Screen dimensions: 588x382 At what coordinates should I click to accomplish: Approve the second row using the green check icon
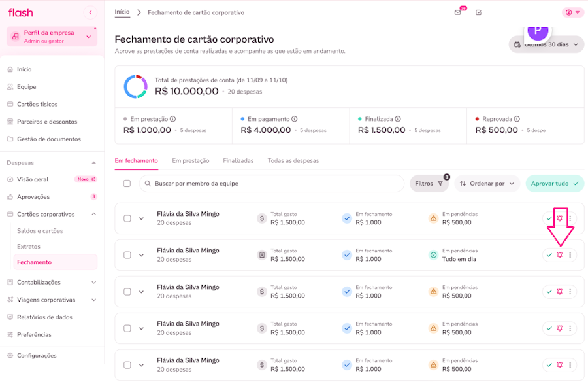[x=549, y=254]
